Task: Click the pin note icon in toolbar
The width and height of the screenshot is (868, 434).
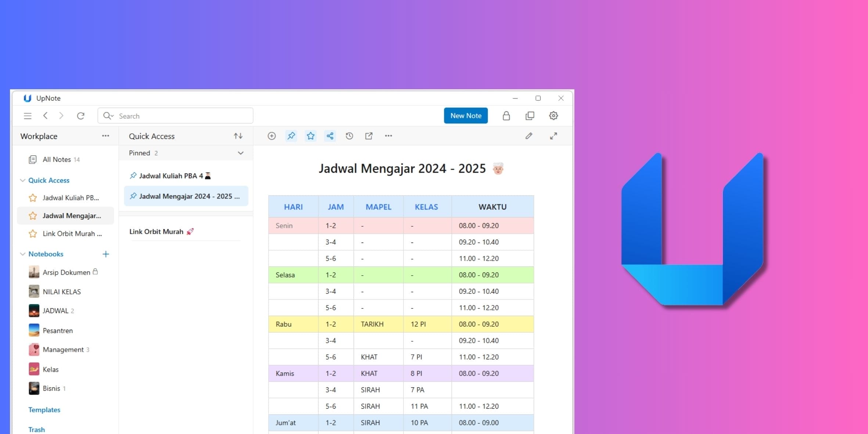Action: [x=291, y=136]
